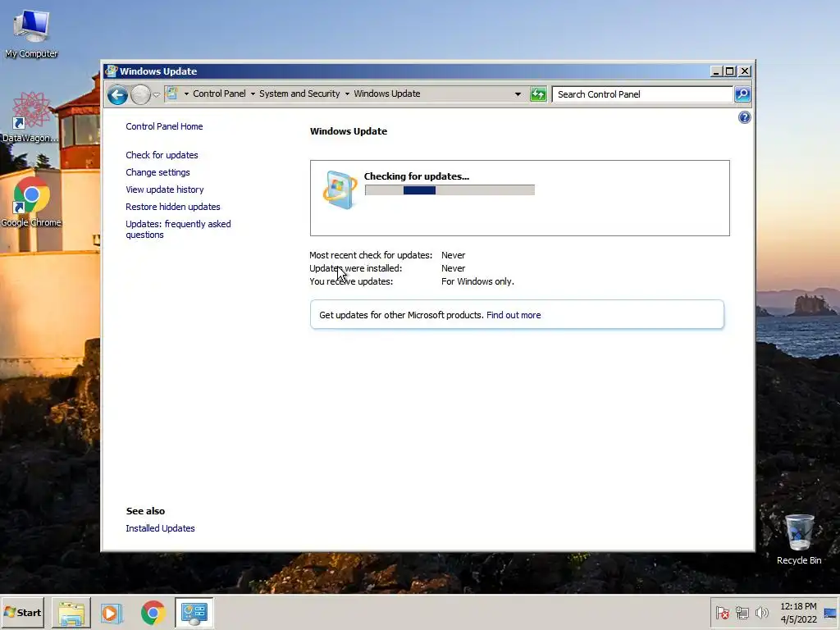The height and width of the screenshot is (630, 840).
Task: Open Restore hidden updates link
Action: (173, 206)
